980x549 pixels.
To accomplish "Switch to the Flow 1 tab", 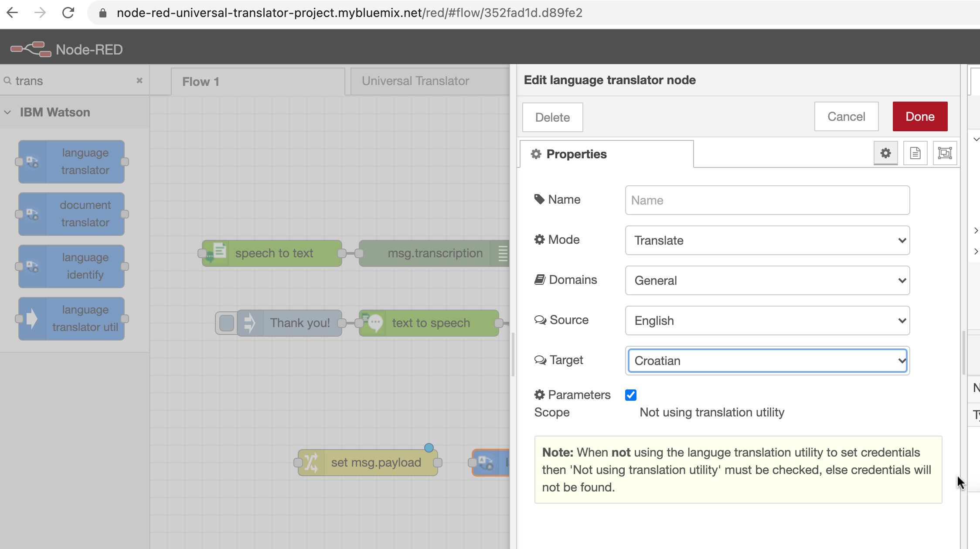I will point(201,82).
